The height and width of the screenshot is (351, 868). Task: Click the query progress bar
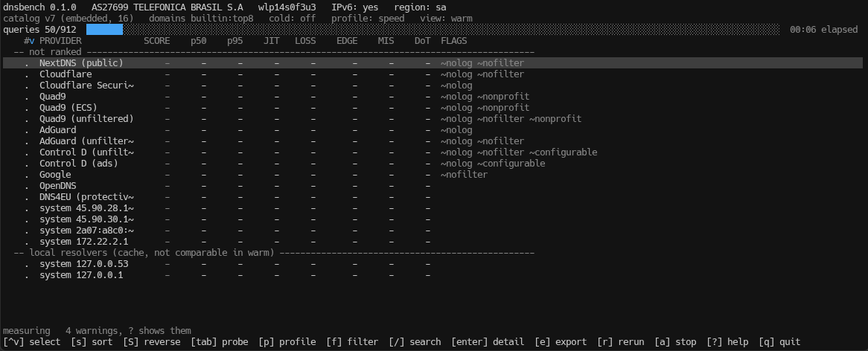click(433, 30)
